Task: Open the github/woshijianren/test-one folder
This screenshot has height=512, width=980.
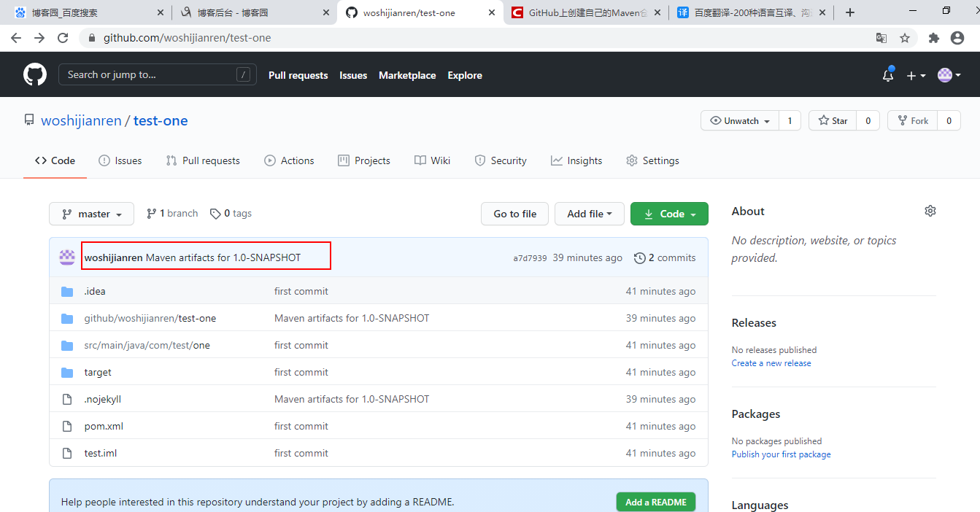Action: pos(150,318)
